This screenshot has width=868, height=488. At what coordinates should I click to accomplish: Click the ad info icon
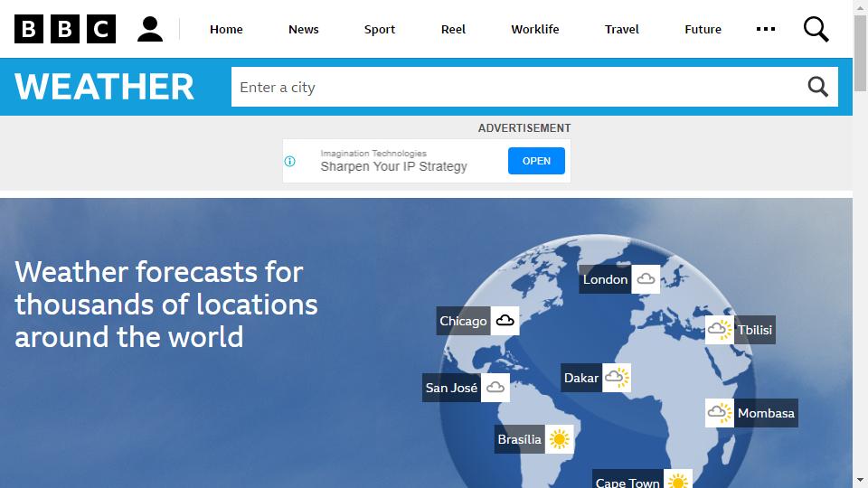pos(289,161)
